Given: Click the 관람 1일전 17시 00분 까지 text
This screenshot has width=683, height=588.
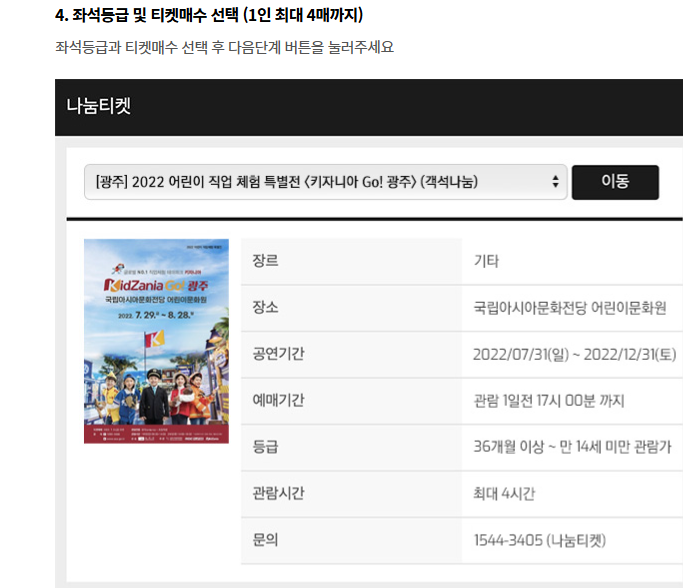Looking at the screenshot, I should coord(549,401).
